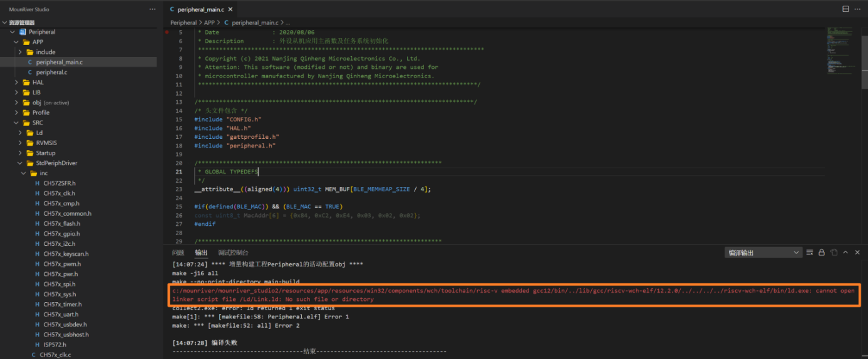
Task: Open CH57x_common.h header file
Action: tap(67, 213)
